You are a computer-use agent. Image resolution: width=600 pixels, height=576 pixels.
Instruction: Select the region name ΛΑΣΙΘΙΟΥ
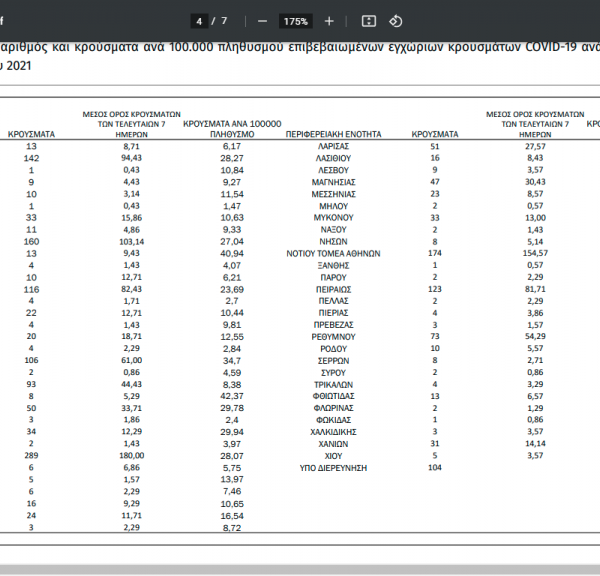(x=333, y=158)
